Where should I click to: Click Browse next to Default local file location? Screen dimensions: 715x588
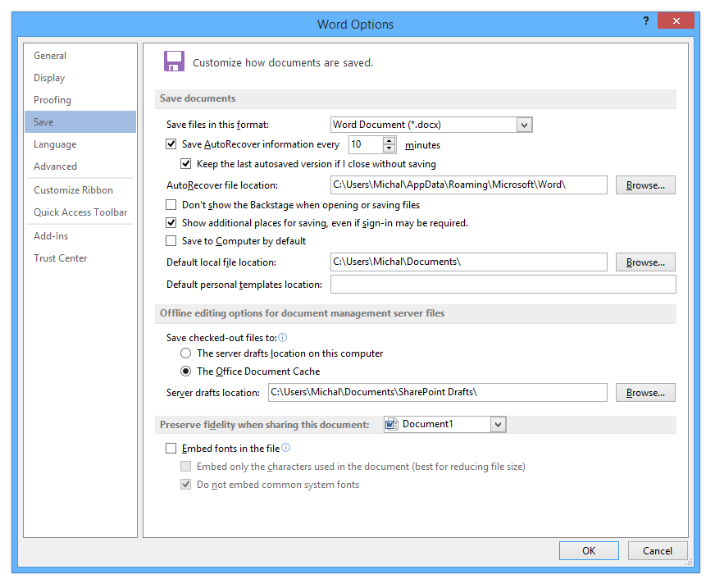click(x=645, y=262)
